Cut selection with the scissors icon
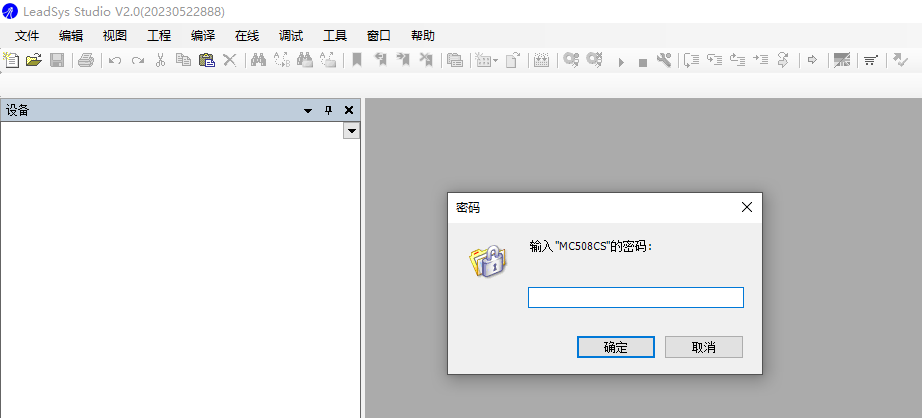922x418 pixels. click(160, 60)
